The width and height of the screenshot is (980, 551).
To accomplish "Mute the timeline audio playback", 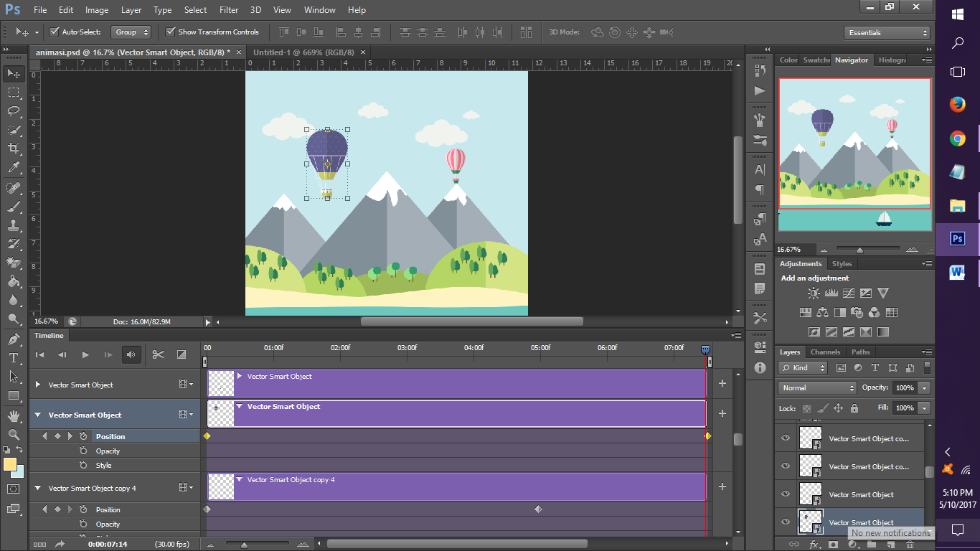I will (x=131, y=354).
